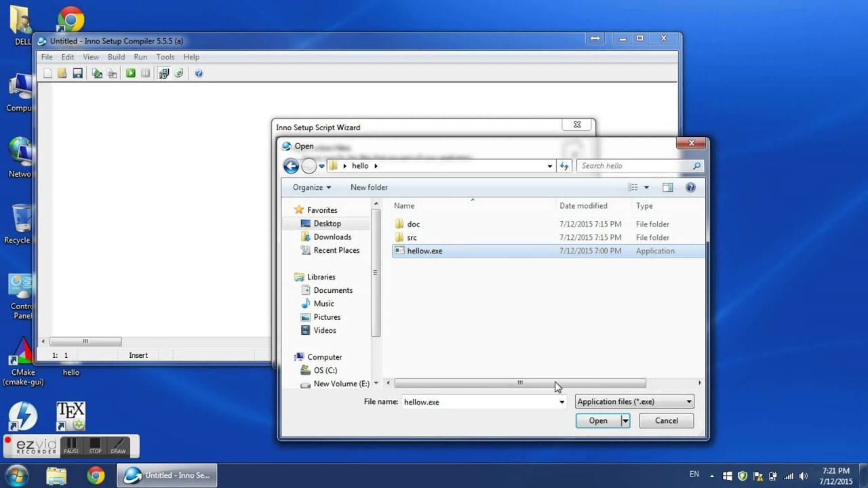Open recent pages dropdown arrow

(321, 166)
